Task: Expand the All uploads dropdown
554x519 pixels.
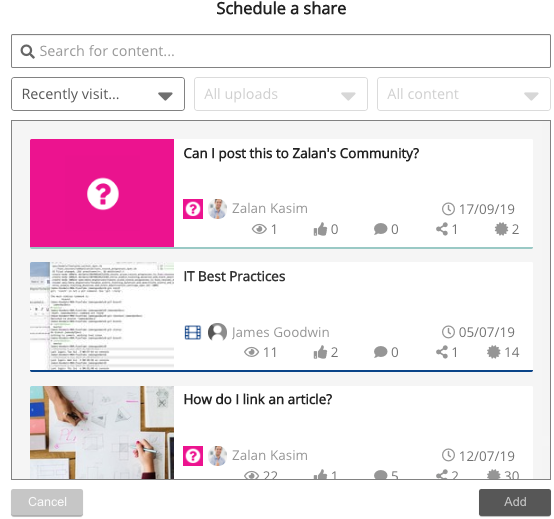Action: 281,94
